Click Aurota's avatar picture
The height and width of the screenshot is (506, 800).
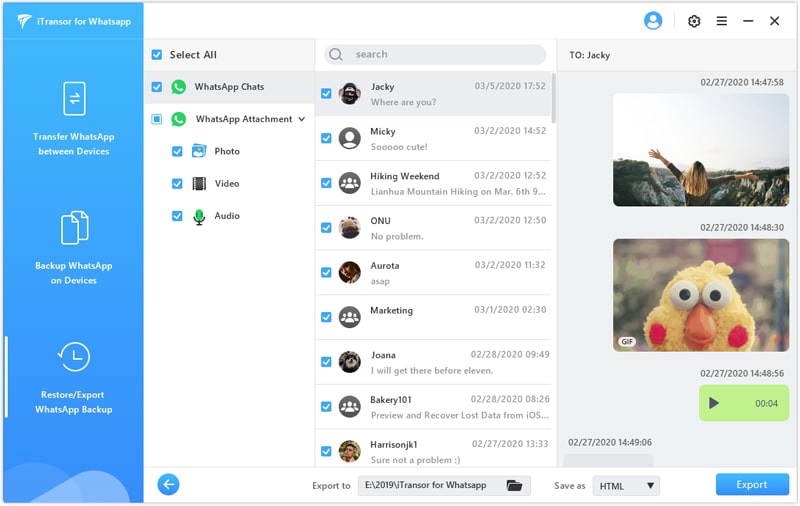349,272
